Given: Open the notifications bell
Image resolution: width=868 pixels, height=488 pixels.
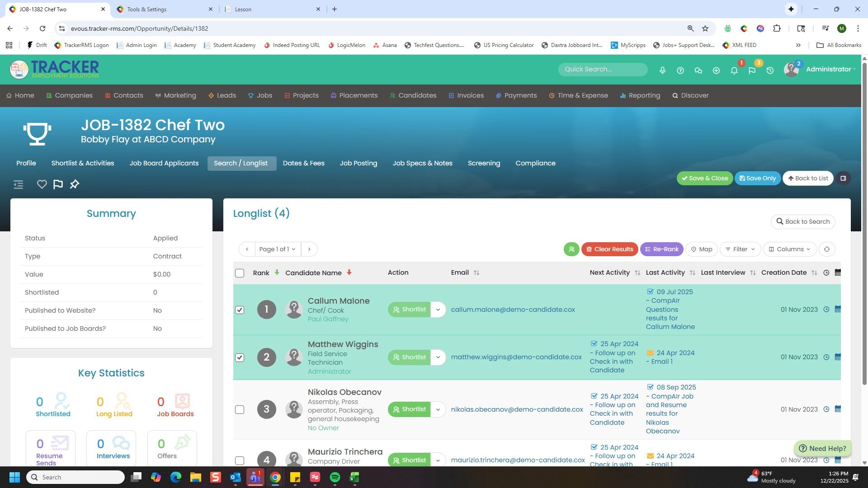Looking at the screenshot, I should pyautogui.click(x=734, y=70).
